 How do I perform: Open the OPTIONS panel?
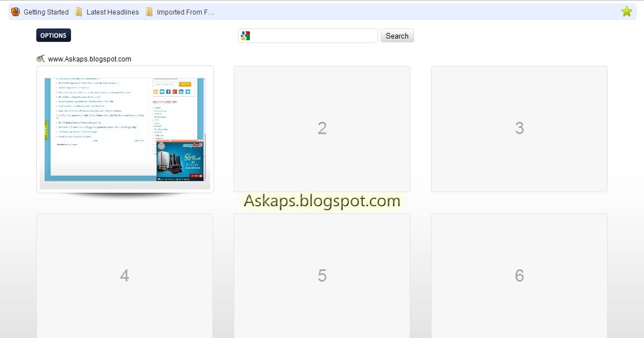click(x=53, y=35)
